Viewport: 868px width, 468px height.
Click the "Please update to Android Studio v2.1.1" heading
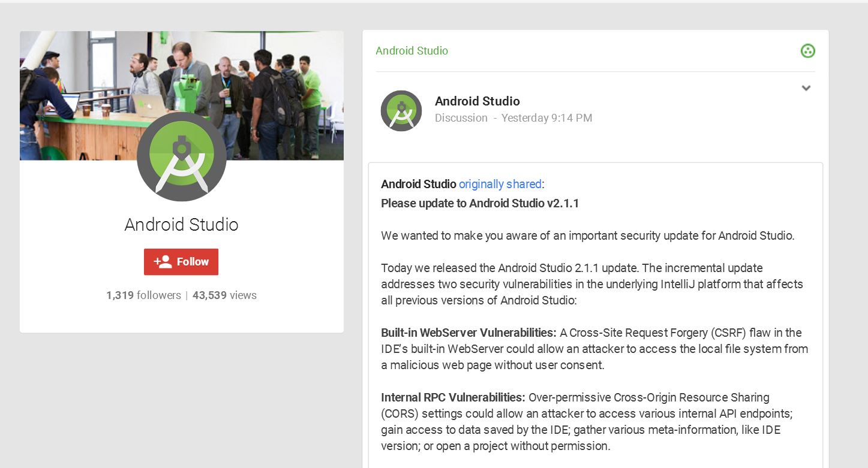479,203
